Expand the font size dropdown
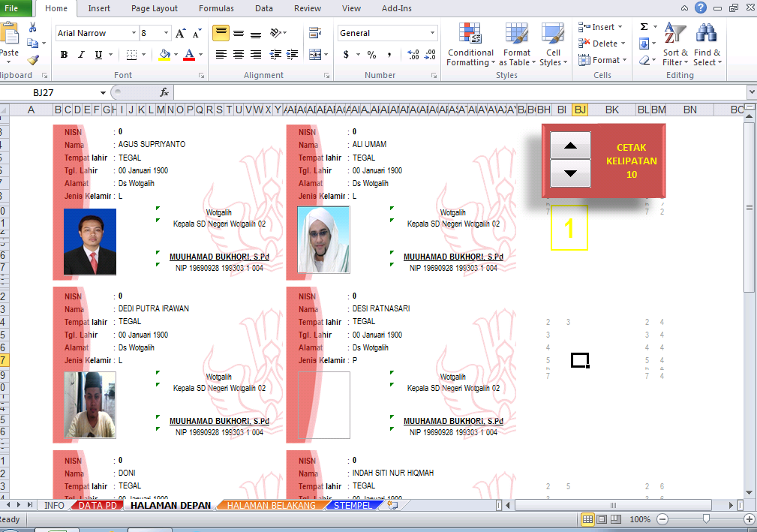757x532 pixels. point(166,33)
